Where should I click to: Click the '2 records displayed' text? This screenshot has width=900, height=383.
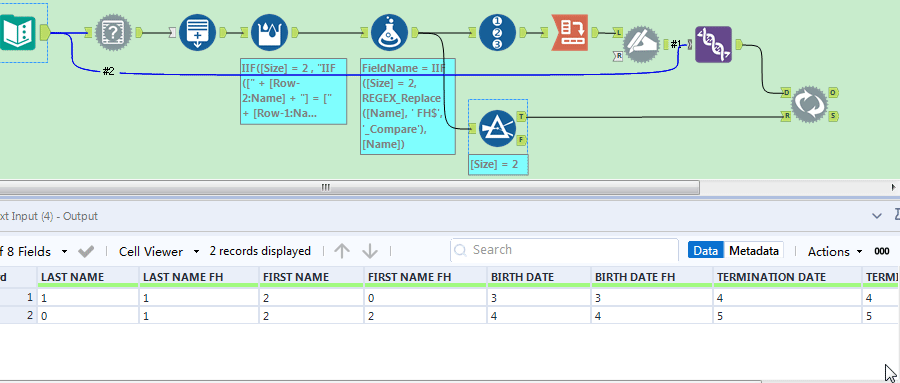260,251
